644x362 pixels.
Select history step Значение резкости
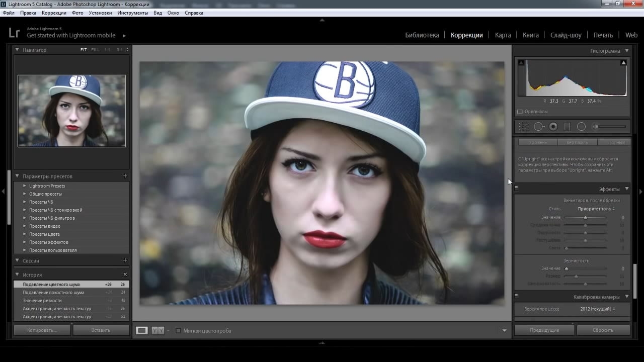71,301
